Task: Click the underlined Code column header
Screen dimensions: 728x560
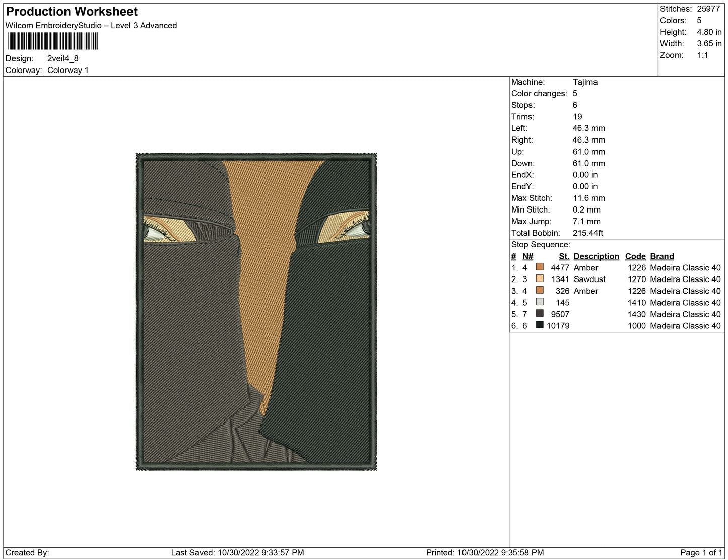Action: [635, 256]
